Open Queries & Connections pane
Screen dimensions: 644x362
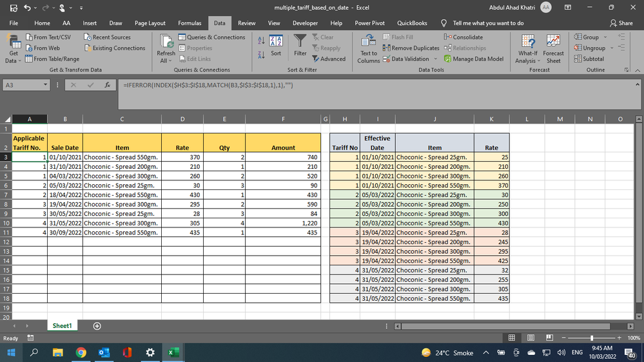[211, 37]
